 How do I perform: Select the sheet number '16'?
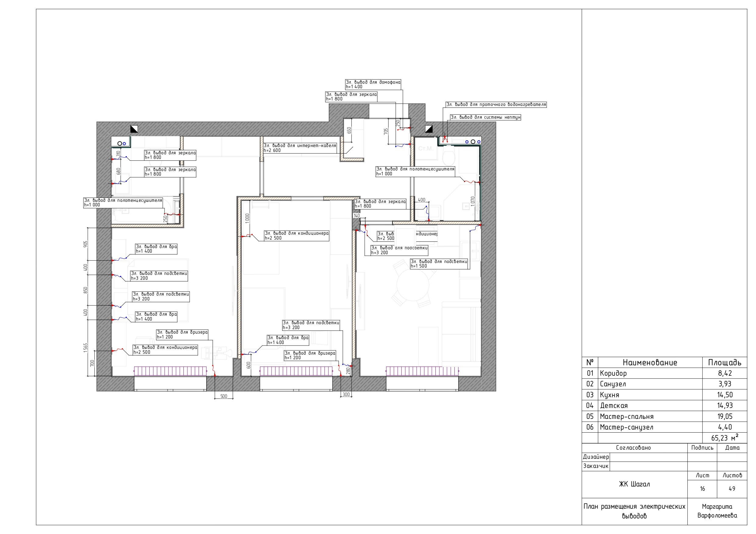[702, 489]
